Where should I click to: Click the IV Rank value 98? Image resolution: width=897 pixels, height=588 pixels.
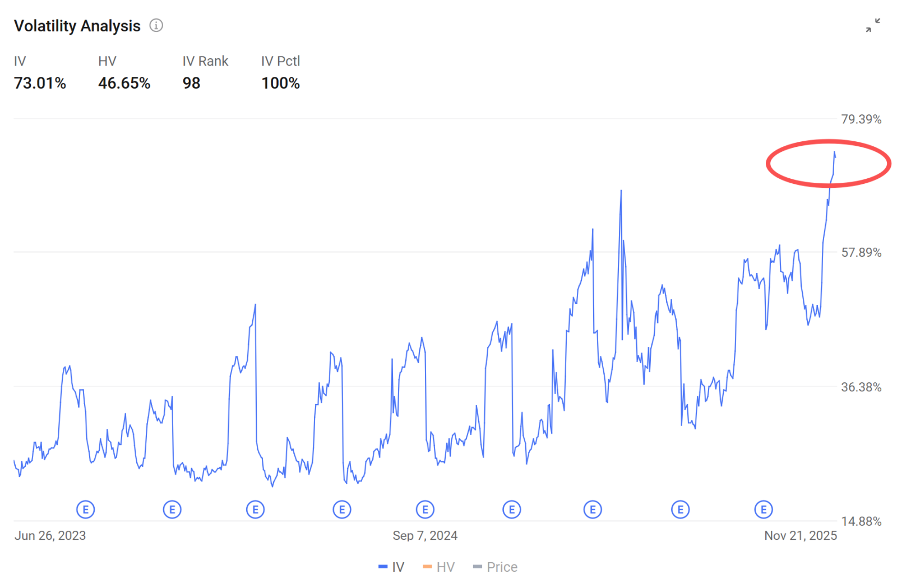click(191, 84)
